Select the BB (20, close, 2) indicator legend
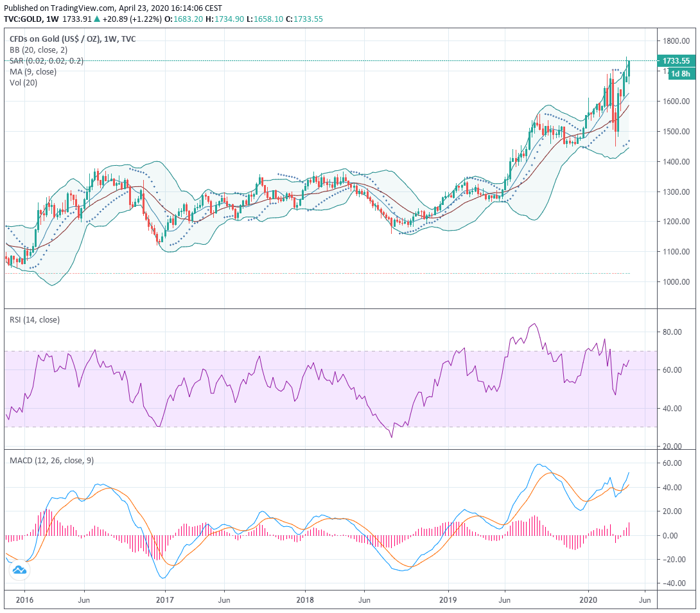 click(40, 50)
